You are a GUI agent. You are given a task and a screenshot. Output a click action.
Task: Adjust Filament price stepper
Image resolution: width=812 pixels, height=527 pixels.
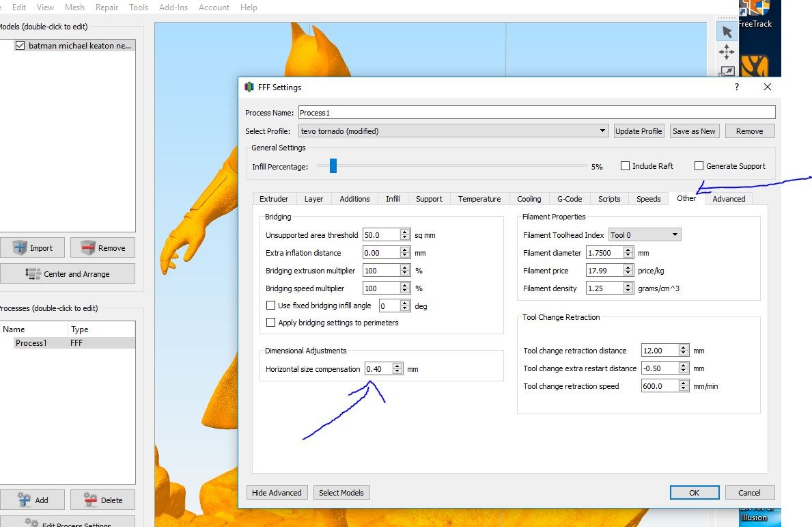pyautogui.click(x=628, y=271)
